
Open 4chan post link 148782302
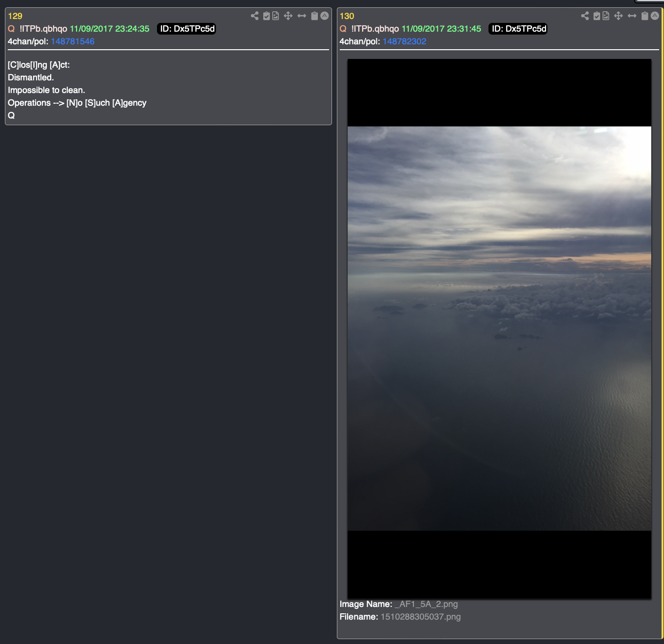(x=404, y=41)
